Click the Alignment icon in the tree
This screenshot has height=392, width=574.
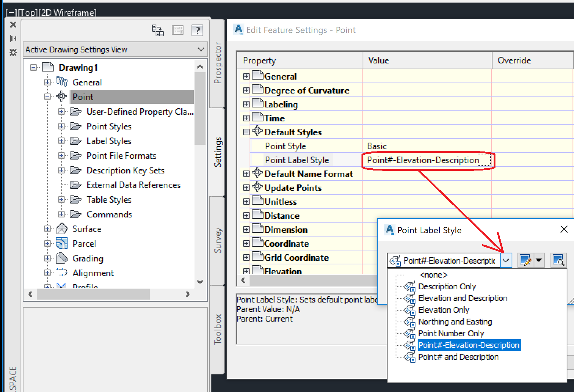(61, 272)
